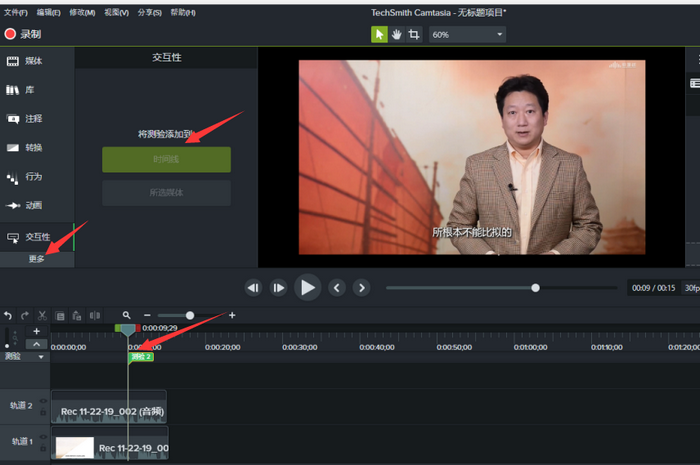Image resolution: width=700 pixels, height=465 pixels.
Task: Go to next clip arrow
Action: click(x=362, y=288)
